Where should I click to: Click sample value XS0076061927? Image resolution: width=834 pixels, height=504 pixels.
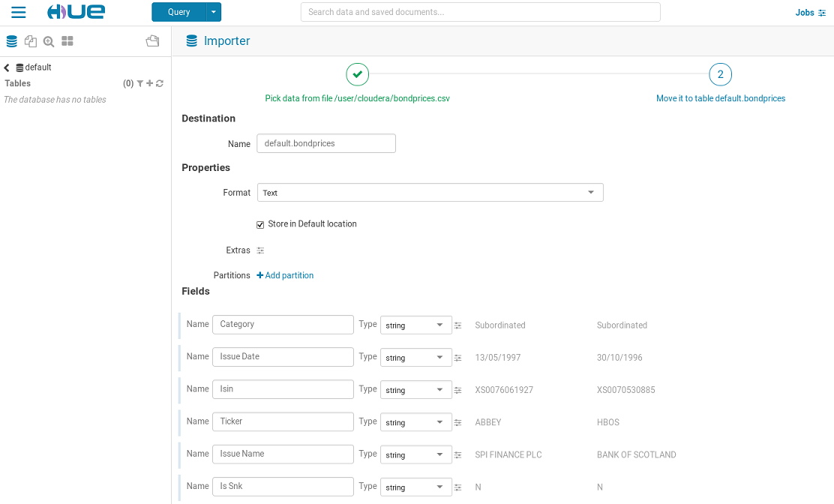tap(504, 390)
